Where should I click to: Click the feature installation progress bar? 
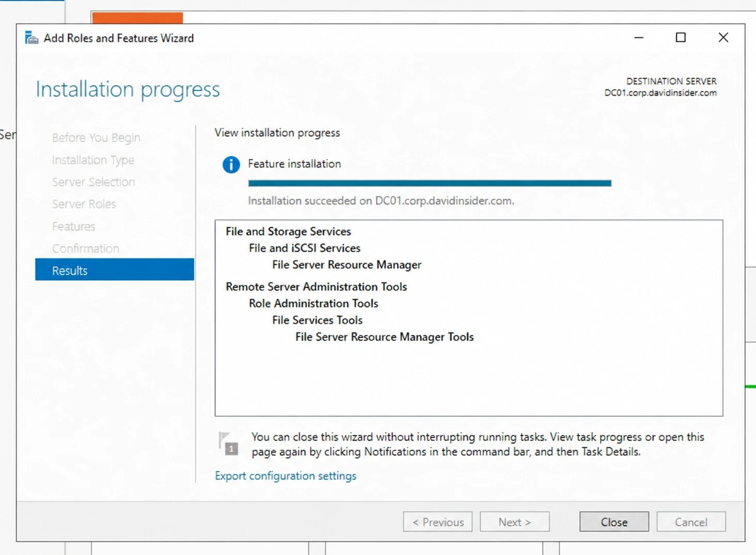click(x=430, y=184)
